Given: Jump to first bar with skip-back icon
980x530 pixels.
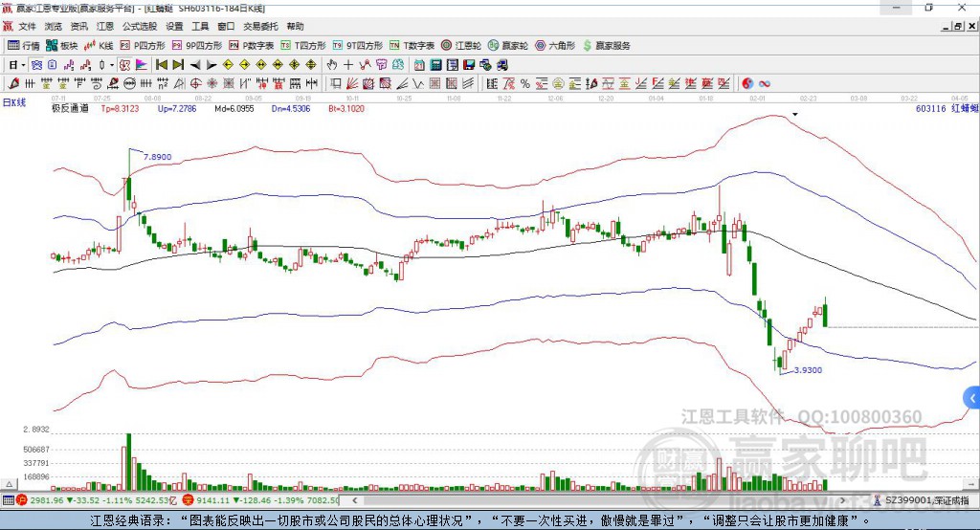Looking at the screenshot, I should (161, 65).
